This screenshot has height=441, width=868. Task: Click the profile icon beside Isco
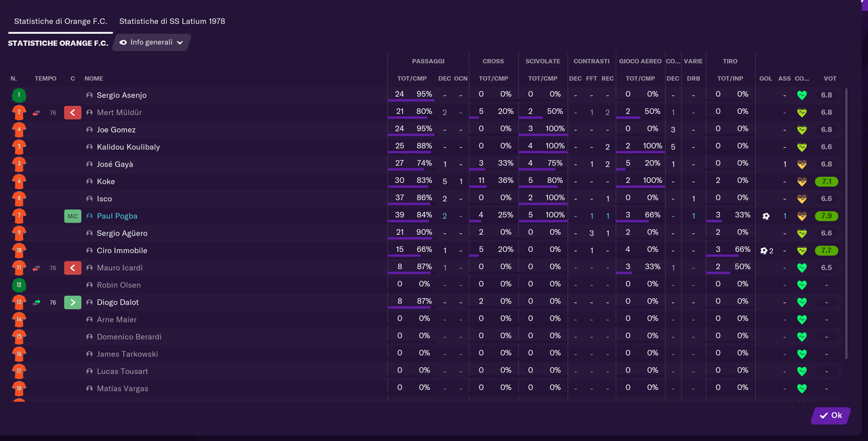click(90, 199)
